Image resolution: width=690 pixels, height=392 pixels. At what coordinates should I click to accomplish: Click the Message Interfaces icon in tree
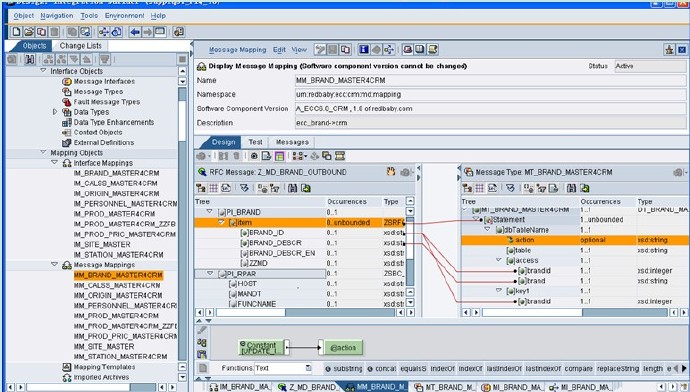click(67, 81)
